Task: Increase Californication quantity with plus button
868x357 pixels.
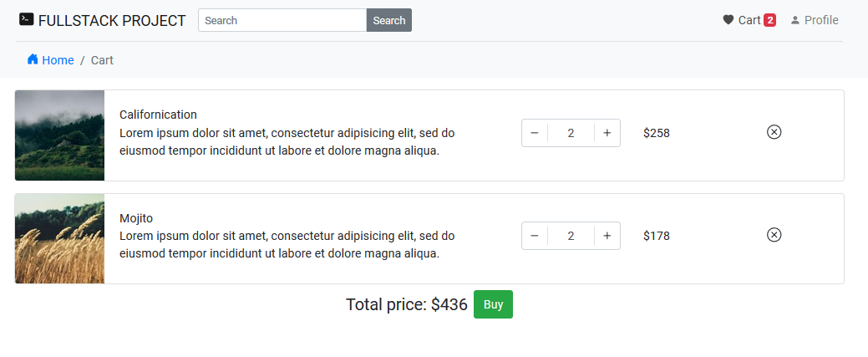Action: point(607,133)
